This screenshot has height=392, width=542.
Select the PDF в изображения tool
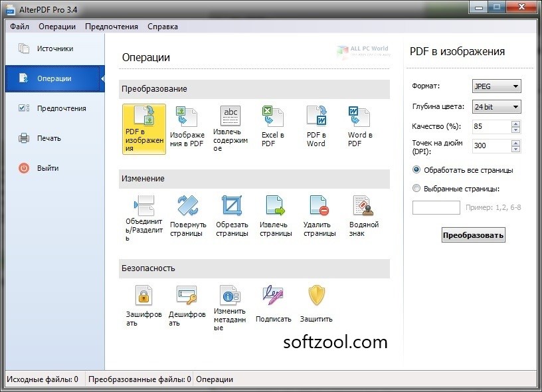tap(143, 128)
